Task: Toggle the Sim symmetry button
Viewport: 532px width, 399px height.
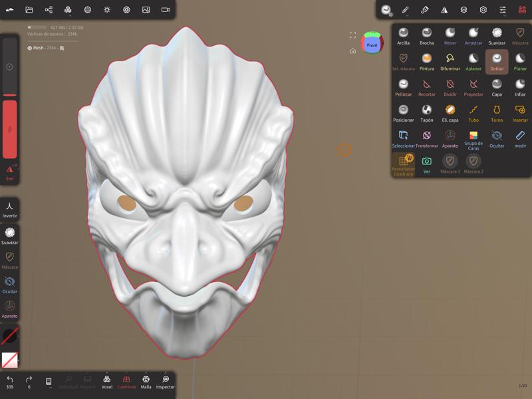Action: [9, 172]
